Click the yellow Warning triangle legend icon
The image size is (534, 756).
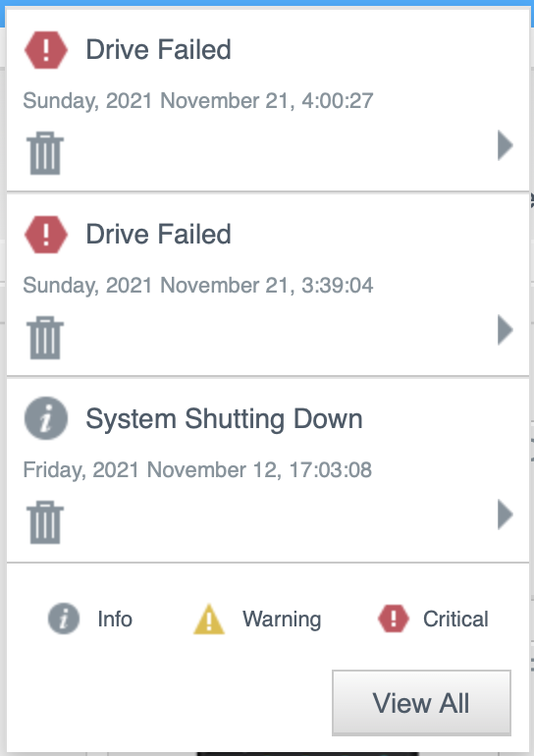coord(209,620)
